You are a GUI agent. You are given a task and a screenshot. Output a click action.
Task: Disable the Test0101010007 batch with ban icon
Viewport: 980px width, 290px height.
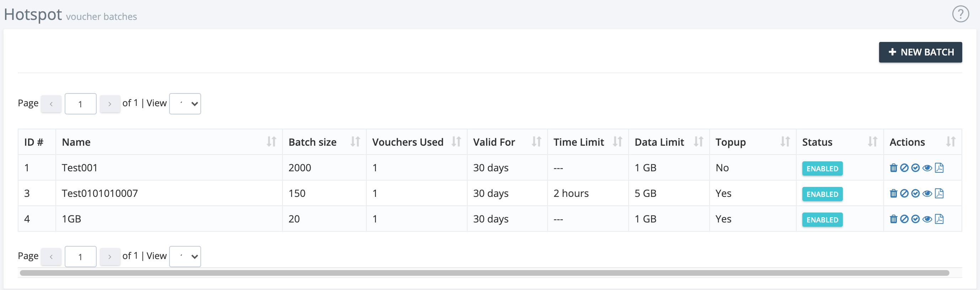(x=904, y=193)
